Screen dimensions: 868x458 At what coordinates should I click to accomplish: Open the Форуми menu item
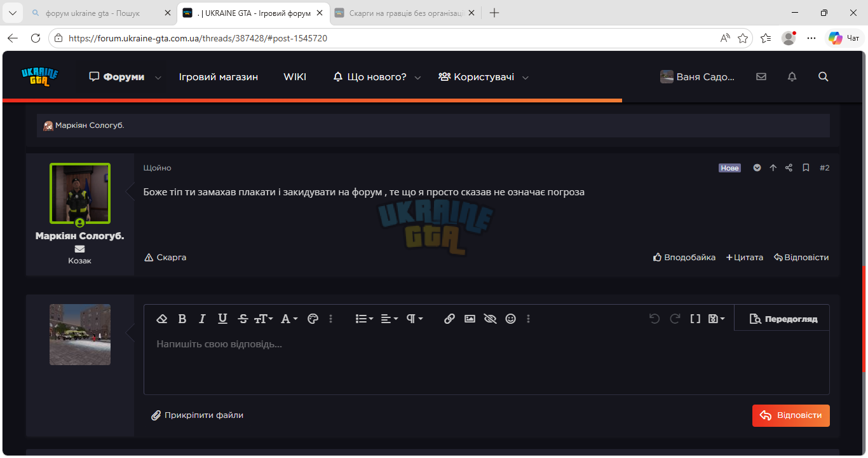[117, 77]
